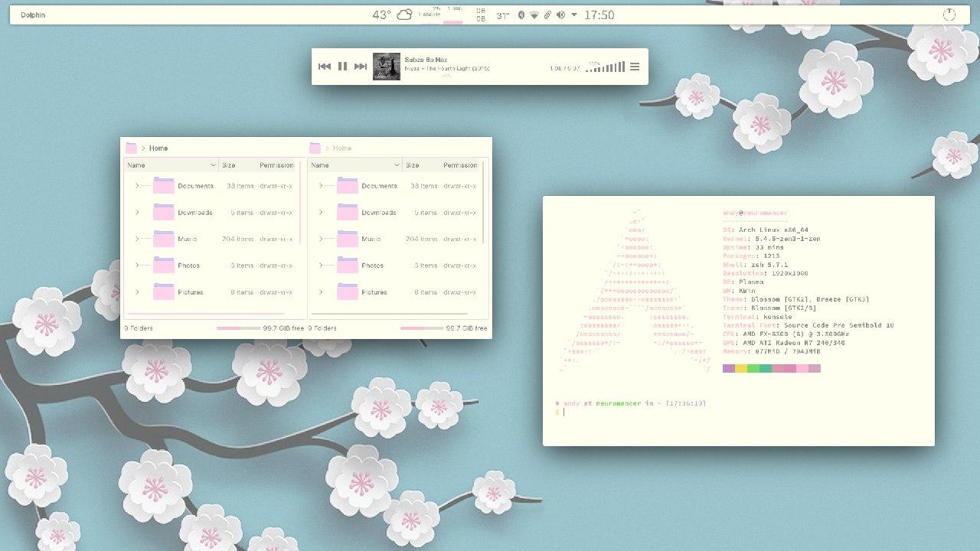Expand Documents folder in left pane

pos(137,186)
